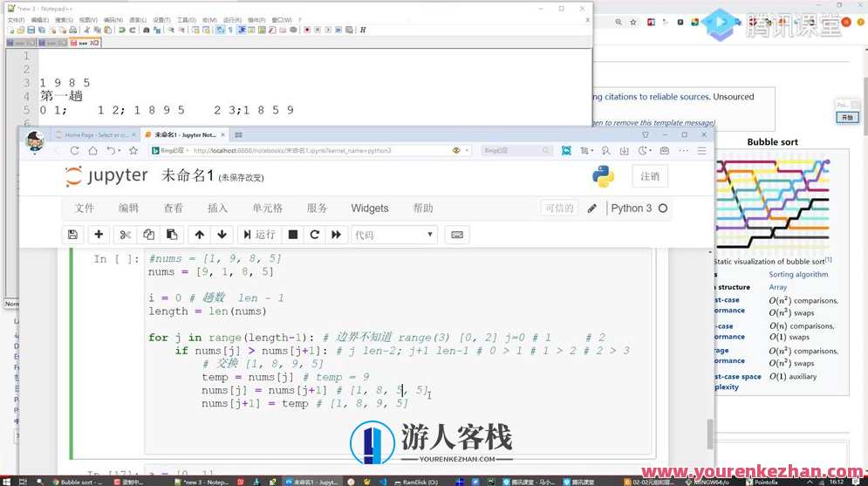This screenshot has width=868, height=486.
Task: Click Notepad++ record macro red dot icon
Action: [307, 30]
